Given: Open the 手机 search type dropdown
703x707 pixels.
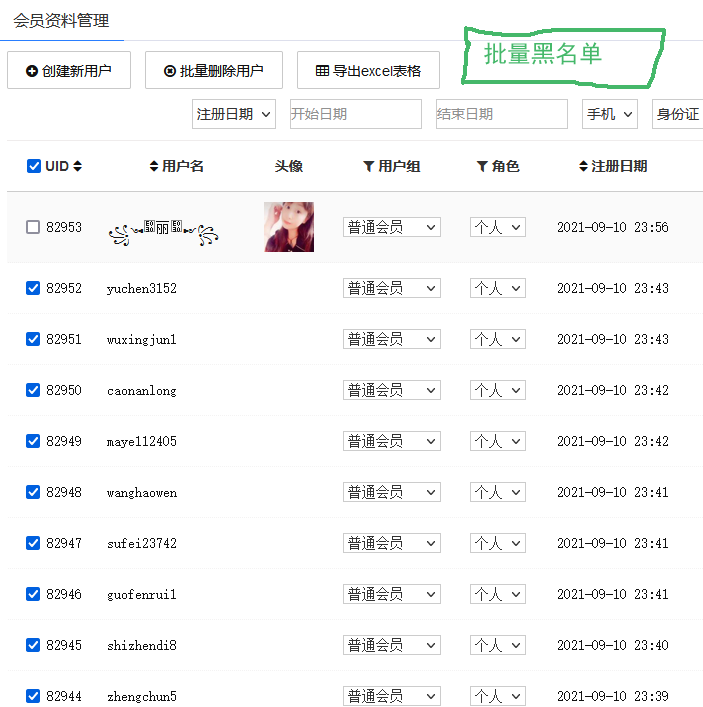Looking at the screenshot, I should pos(609,114).
